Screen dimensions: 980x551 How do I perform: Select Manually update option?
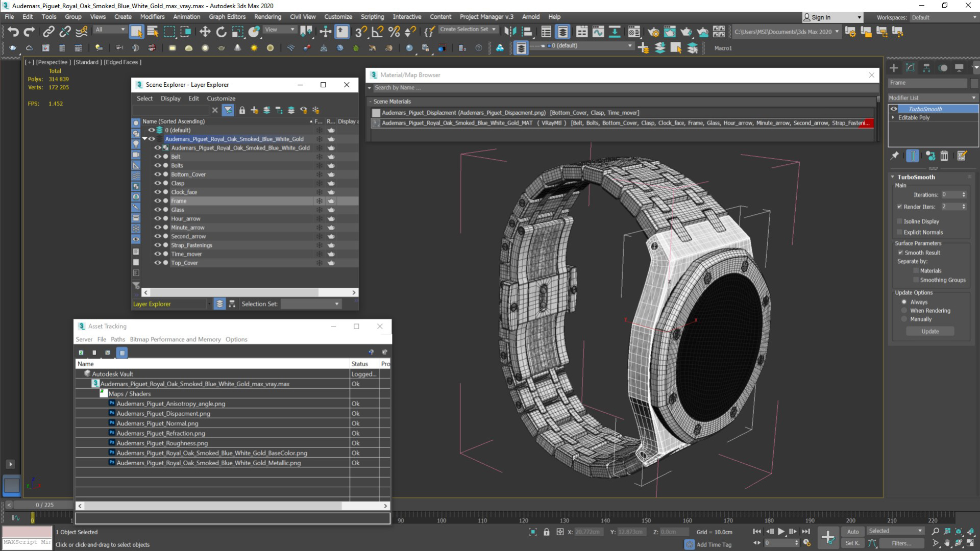point(904,319)
